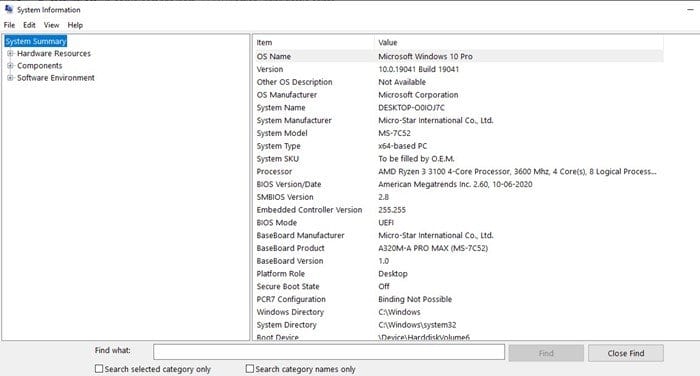Select the Version row label
This screenshot has height=376, width=700.
pos(270,69)
